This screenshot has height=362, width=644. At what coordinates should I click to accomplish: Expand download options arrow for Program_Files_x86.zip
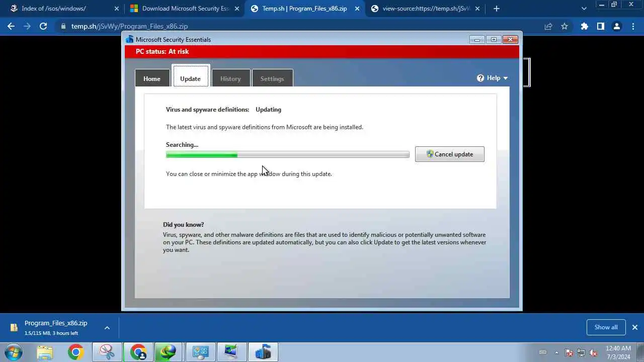[107, 328]
